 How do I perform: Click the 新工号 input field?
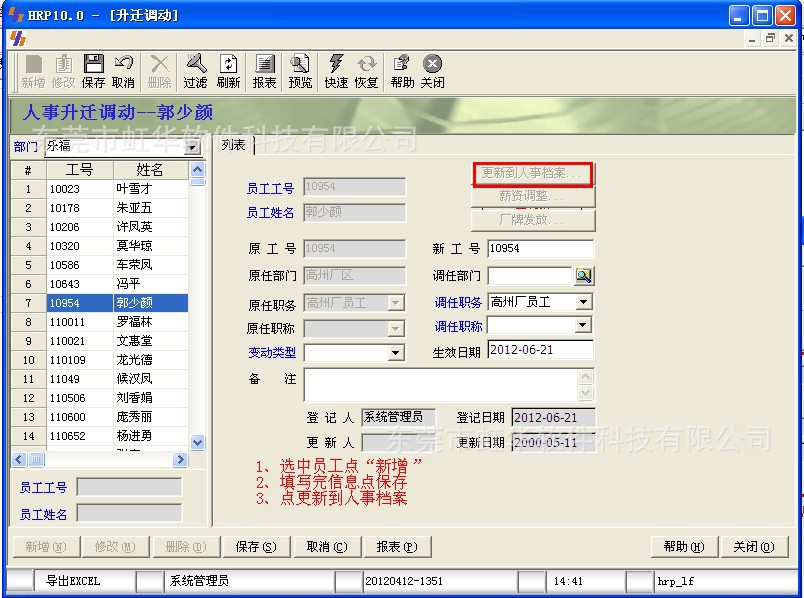click(540, 249)
